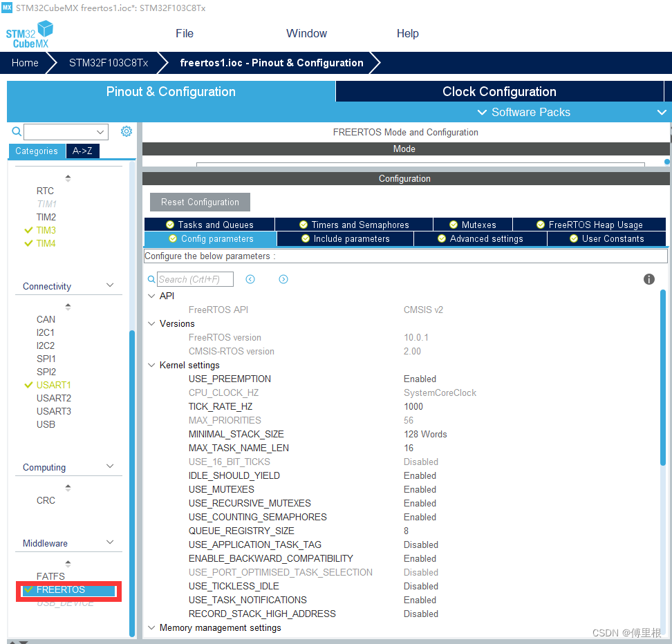Viewport: 672px width, 644px height.
Task: Open the Help menu
Action: (408, 33)
